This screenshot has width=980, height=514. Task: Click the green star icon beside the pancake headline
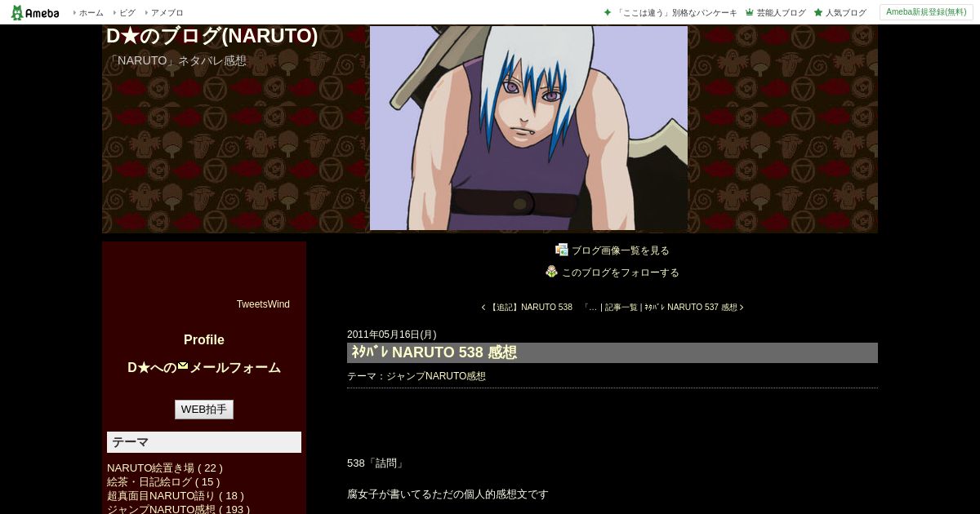607,12
